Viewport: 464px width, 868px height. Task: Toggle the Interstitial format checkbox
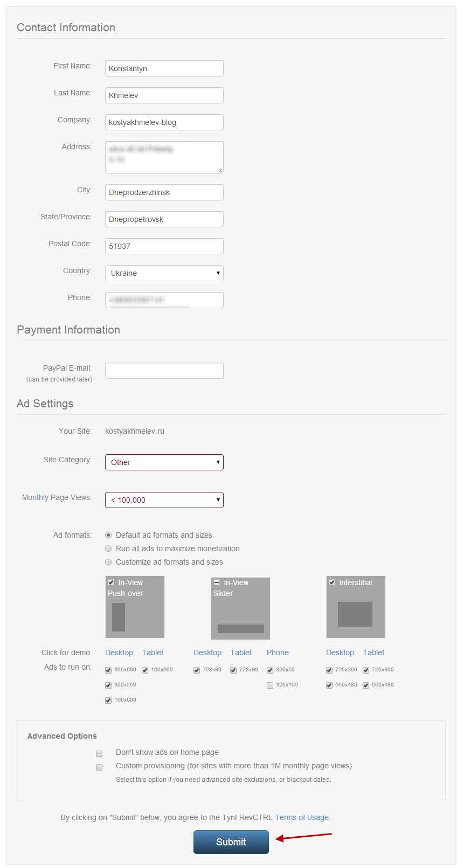click(332, 582)
